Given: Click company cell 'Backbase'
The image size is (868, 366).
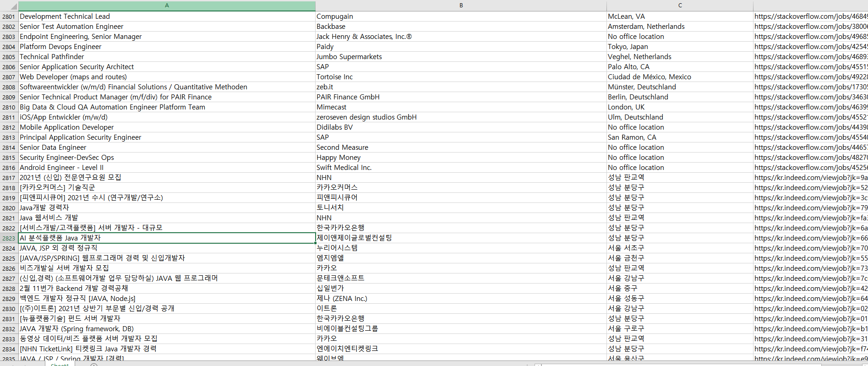Looking at the screenshot, I should pos(461,27).
